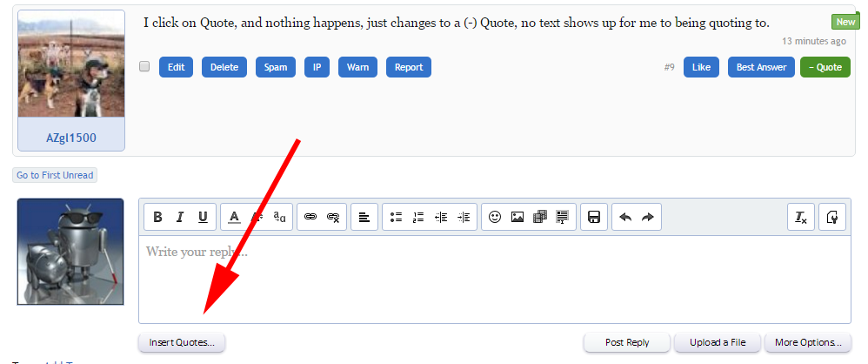The width and height of the screenshot is (868, 364).
Task: Save draft using the floppy disk icon
Action: point(594,218)
